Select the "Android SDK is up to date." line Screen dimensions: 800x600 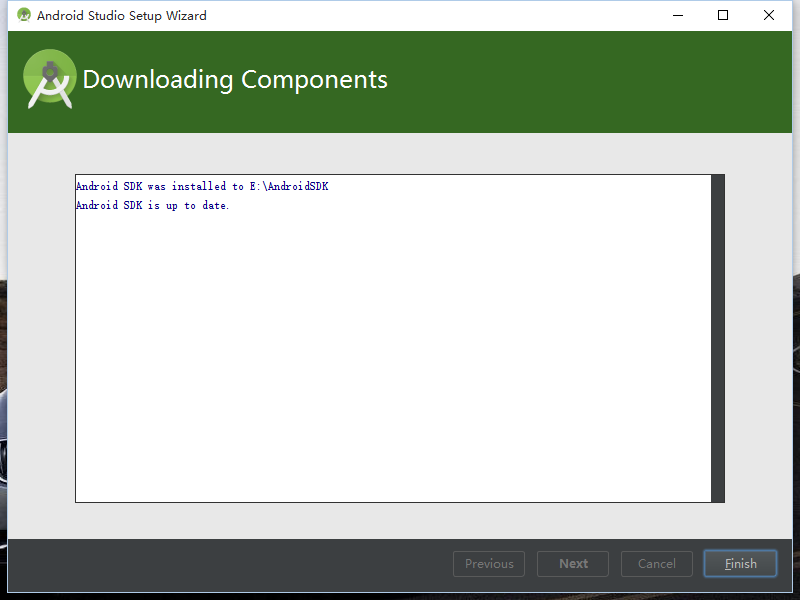(x=153, y=205)
